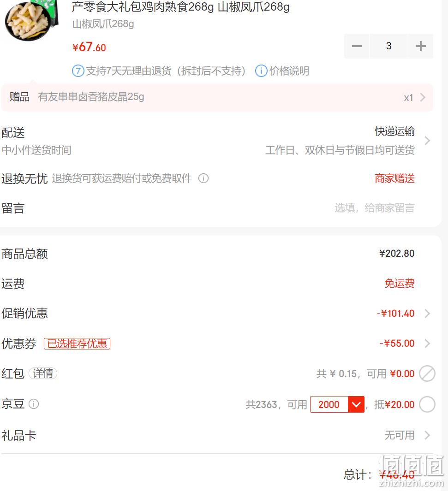
Task: Open the 优惠券 selection chevron
Action: click(x=427, y=343)
